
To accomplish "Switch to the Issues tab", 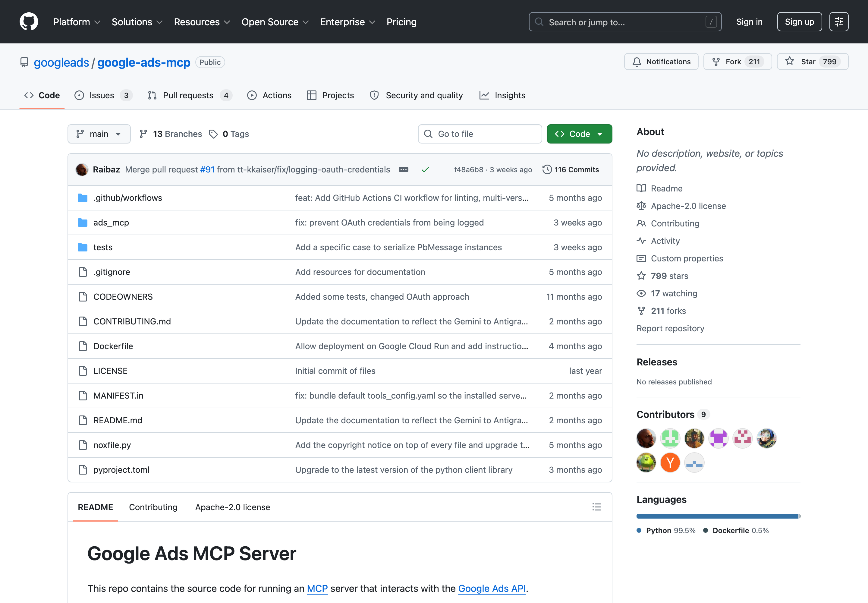I will 103,96.
